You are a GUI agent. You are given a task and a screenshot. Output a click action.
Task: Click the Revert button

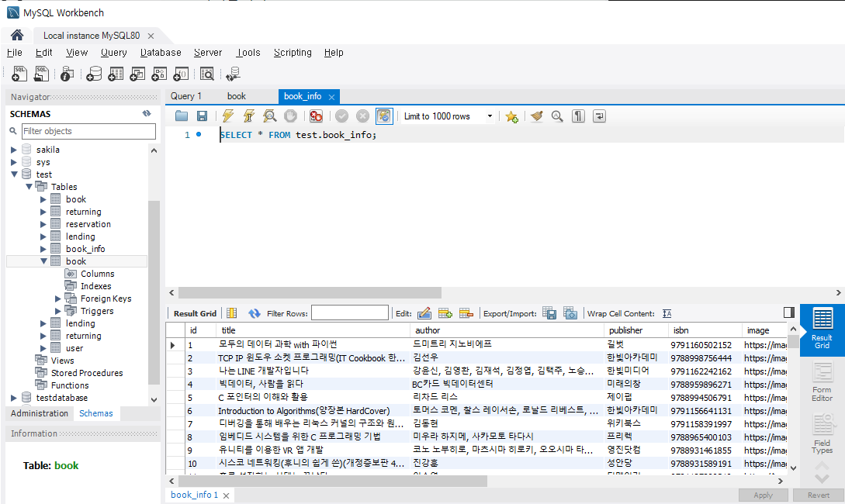point(818,495)
